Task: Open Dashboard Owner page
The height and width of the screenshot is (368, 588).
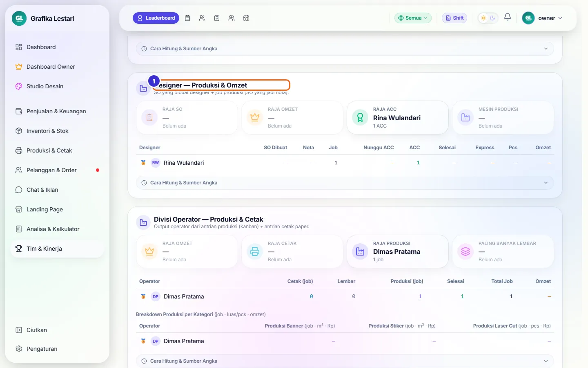Action: (x=57, y=67)
